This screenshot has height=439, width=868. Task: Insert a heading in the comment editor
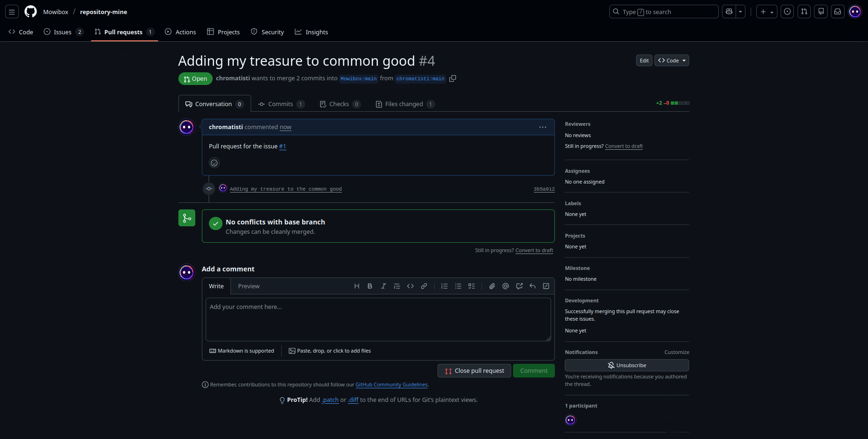click(356, 286)
